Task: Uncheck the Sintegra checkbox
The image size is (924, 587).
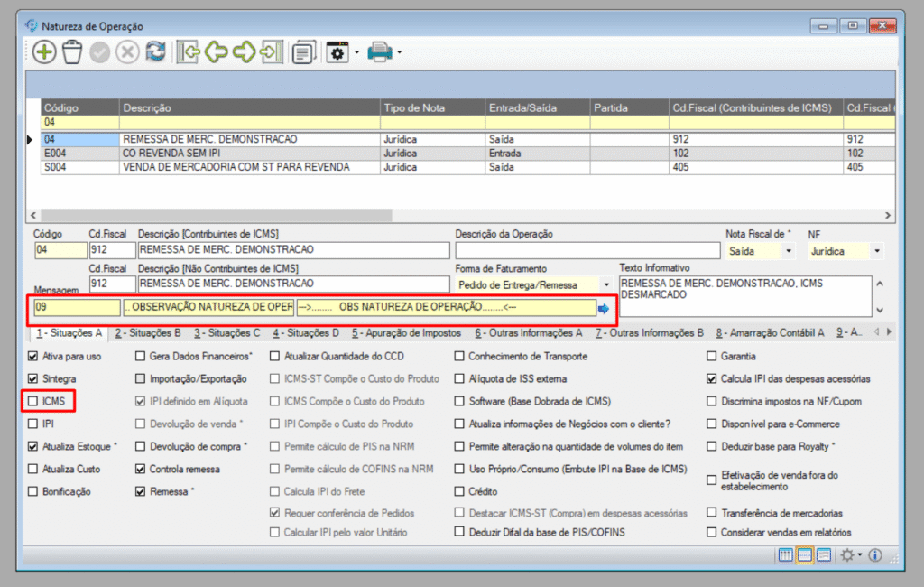Action: pos(33,378)
